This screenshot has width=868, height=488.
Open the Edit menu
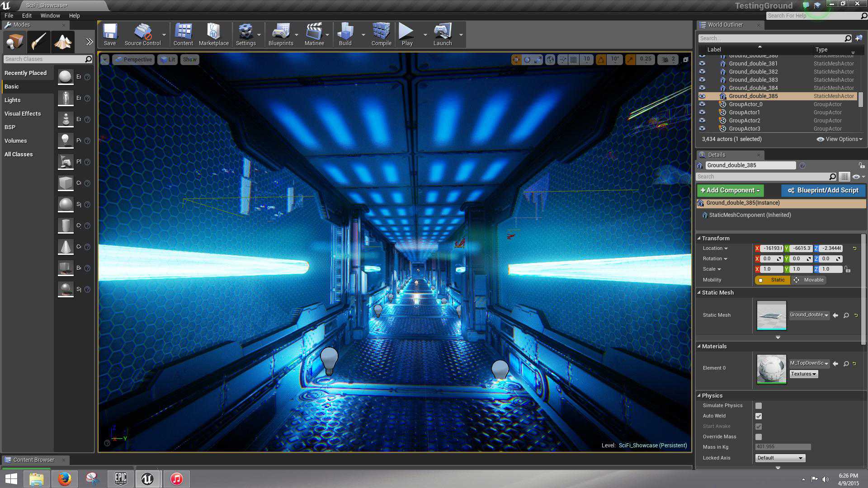pyautogui.click(x=27, y=15)
